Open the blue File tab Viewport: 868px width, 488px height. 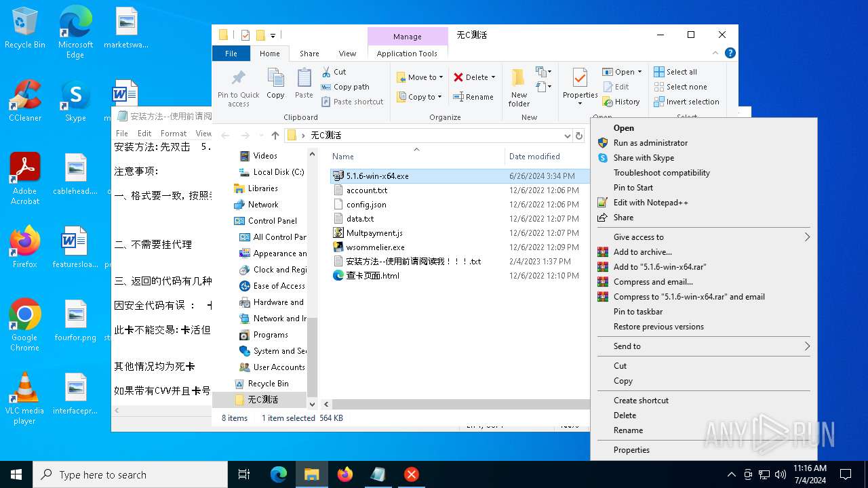tap(231, 54)
